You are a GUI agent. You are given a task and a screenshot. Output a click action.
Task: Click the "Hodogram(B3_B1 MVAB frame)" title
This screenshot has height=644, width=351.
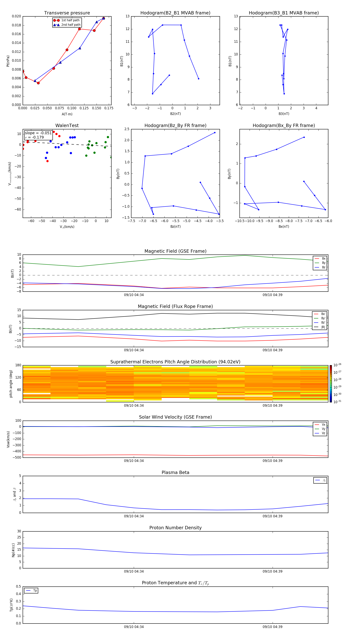[x=284, y=13]
